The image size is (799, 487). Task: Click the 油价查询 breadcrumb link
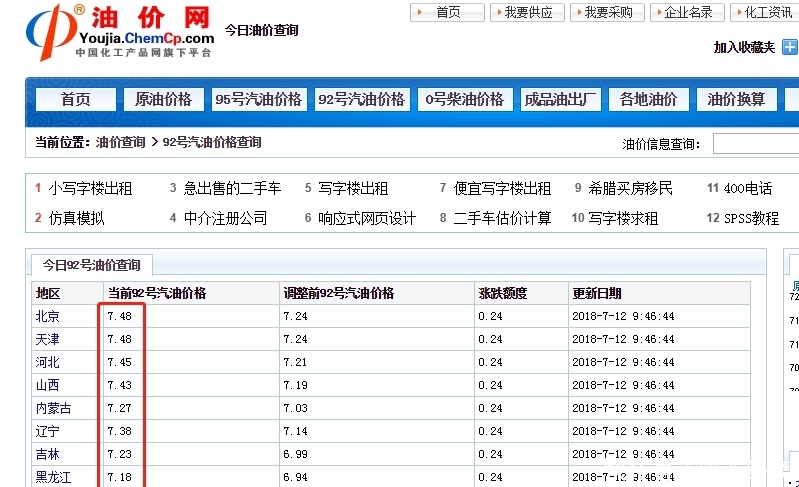click(121, 142)
